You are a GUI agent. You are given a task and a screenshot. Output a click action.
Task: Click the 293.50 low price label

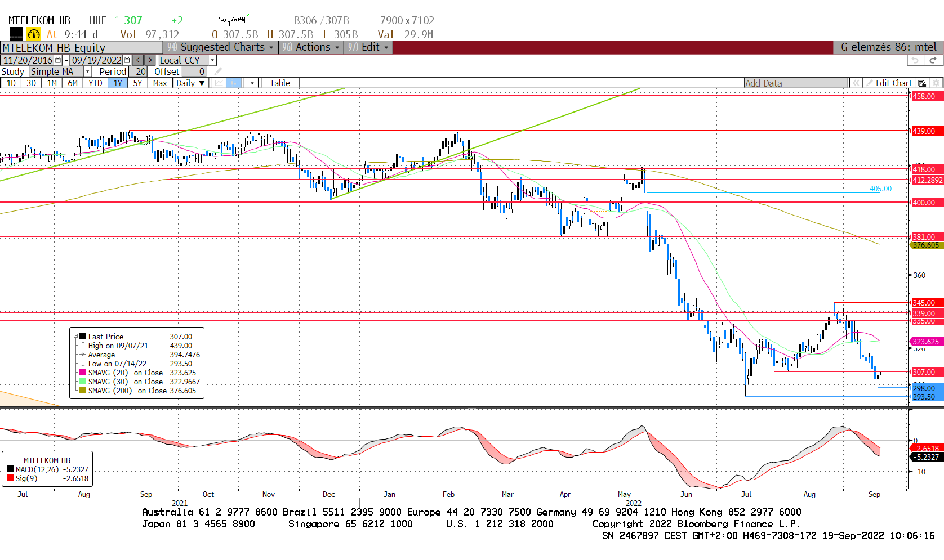pyautogui.click(x=927, y=397)
